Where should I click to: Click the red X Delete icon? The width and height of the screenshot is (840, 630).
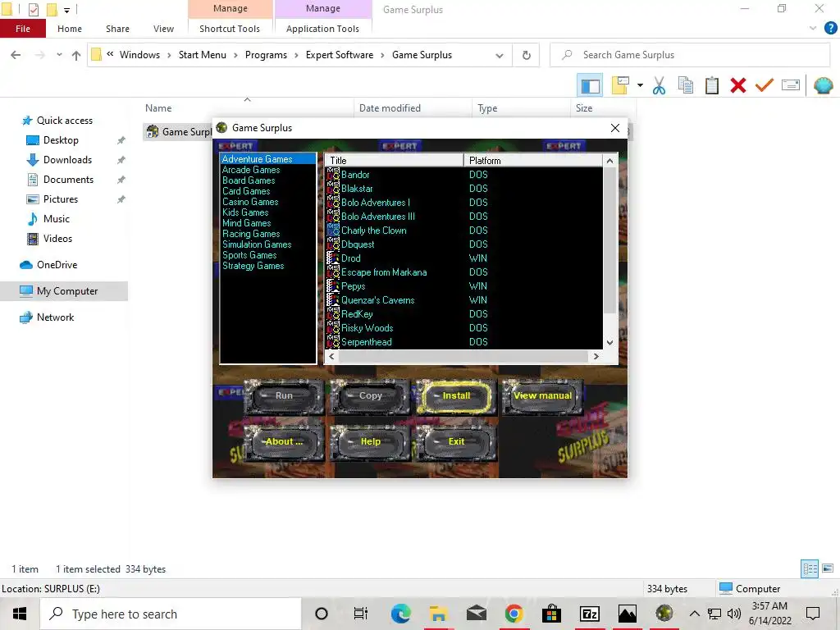[737, 85]
